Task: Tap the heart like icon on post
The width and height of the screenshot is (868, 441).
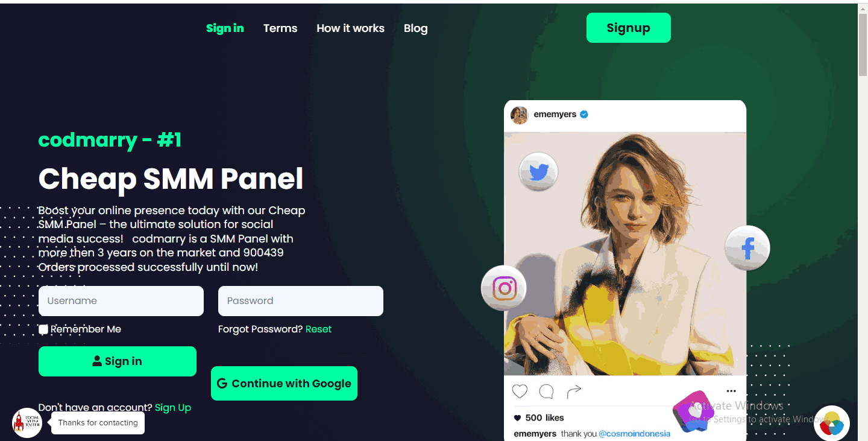Action: coord(520,392)
